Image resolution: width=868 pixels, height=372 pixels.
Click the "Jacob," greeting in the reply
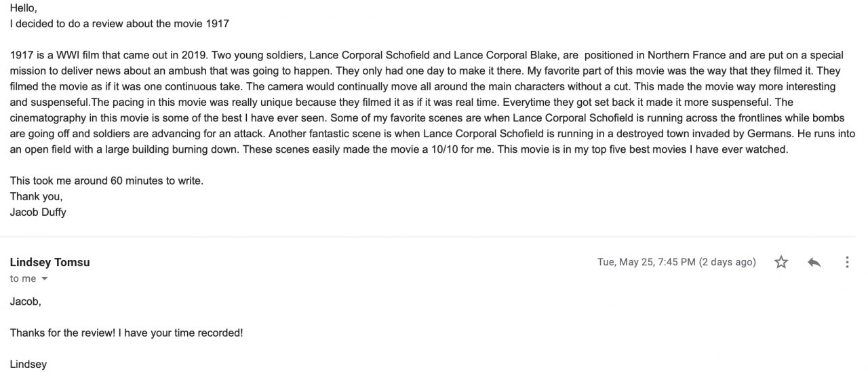coord(25,301)
